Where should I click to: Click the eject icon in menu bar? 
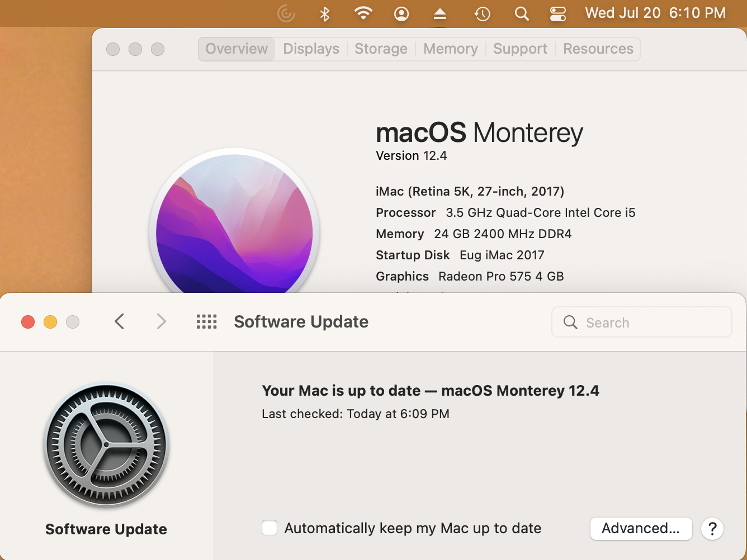(440, 14)
